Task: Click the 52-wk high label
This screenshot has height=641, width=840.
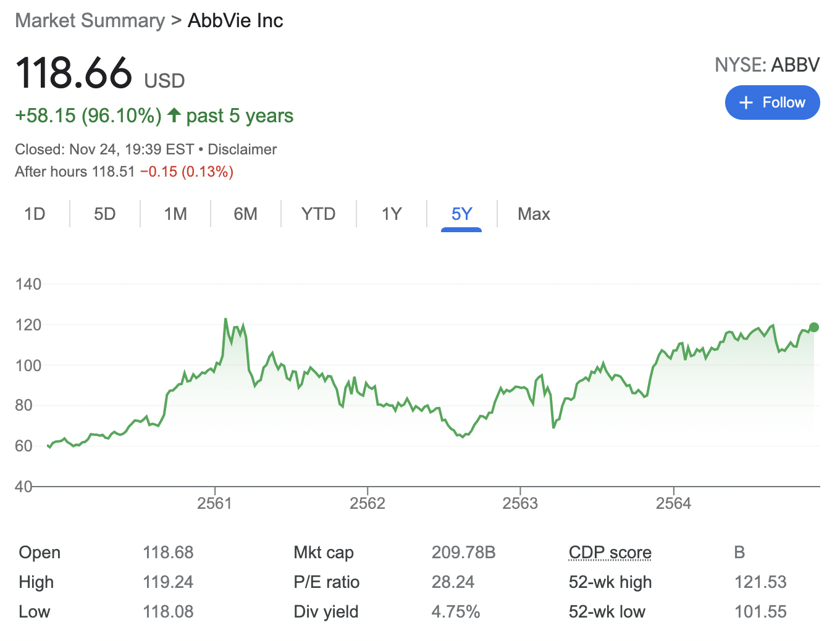Action: coord(610,582)
